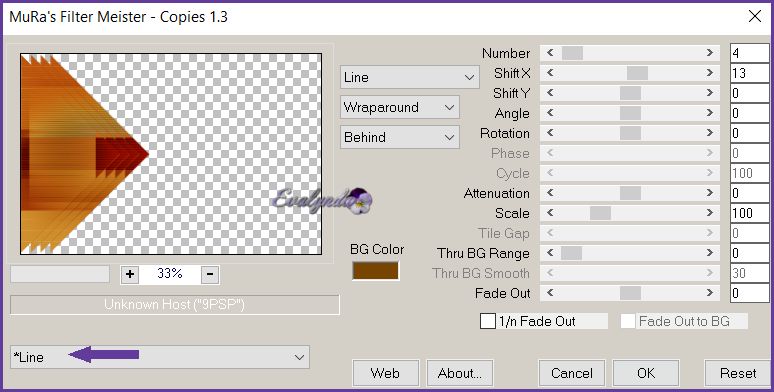Click the Reset button
This screenshot has height=392, width=774.
(738, 373)
